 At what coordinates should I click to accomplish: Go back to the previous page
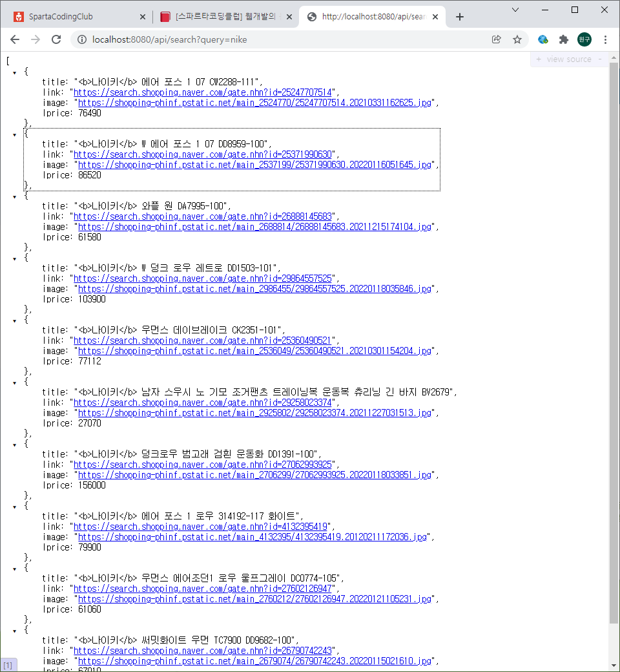(x=15, y=39)
